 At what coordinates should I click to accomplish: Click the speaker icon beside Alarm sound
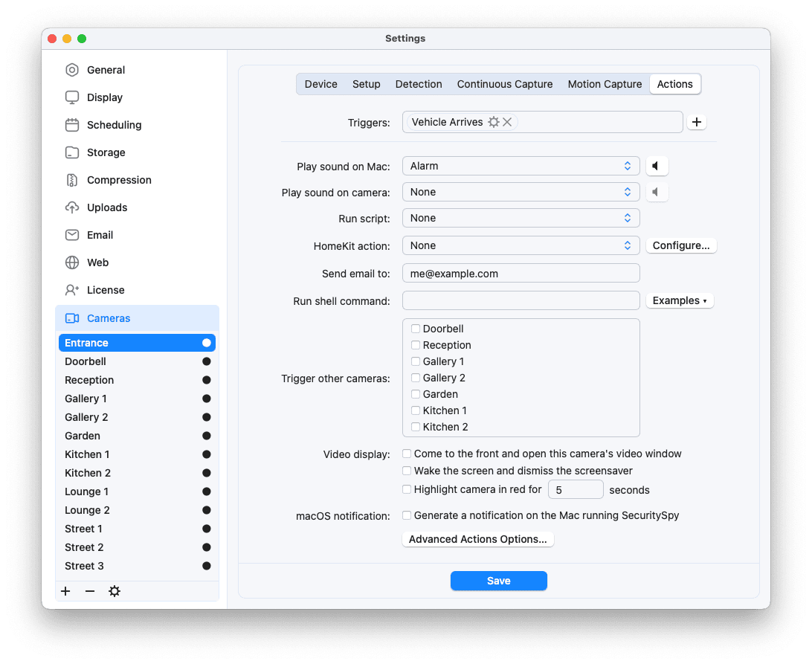(657, 166)
